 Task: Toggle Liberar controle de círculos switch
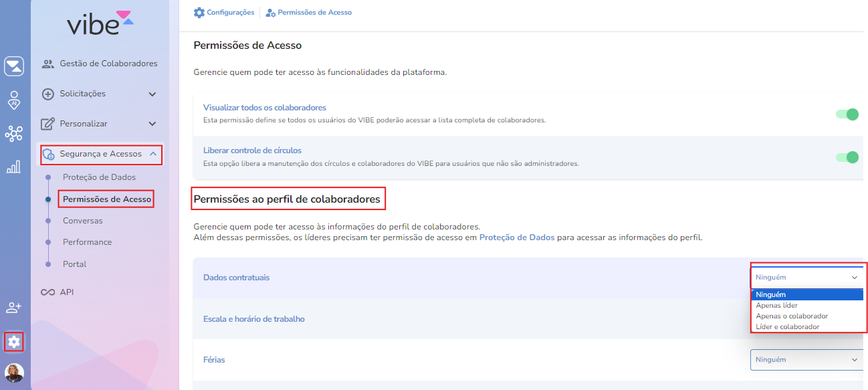847,157
